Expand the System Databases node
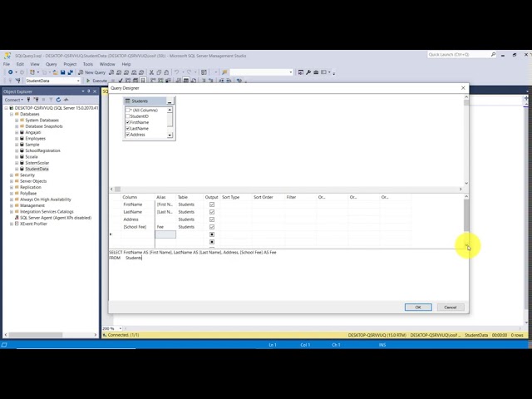 point(17,120)
